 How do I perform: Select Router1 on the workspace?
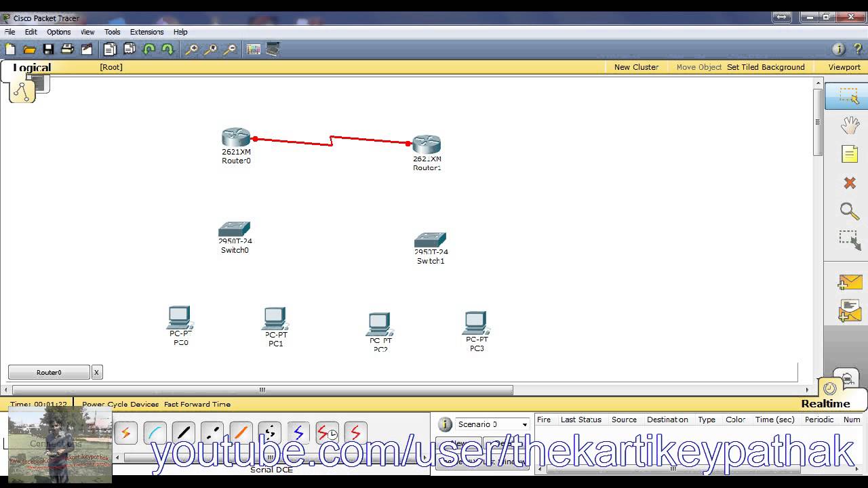click(x=427, y=144)
